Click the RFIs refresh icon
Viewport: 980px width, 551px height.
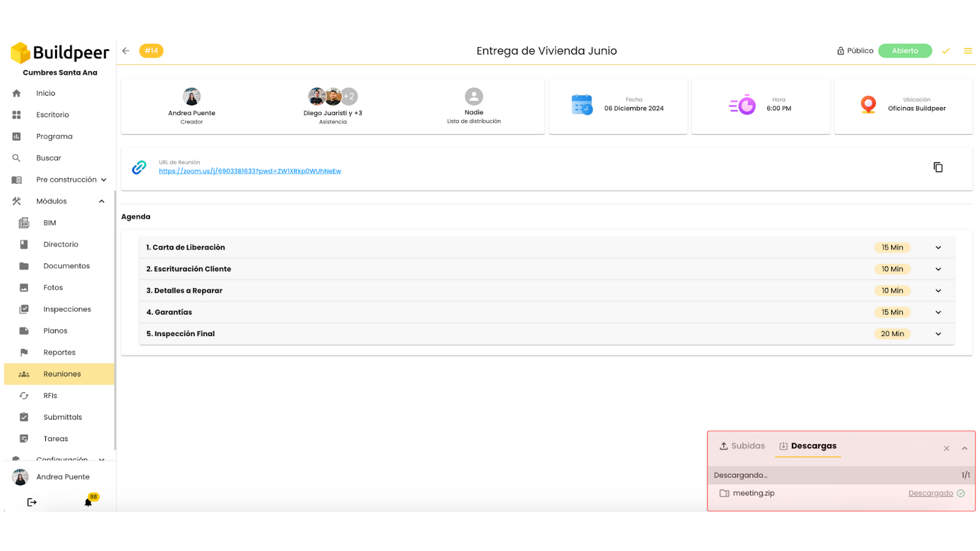coord(24,395)
